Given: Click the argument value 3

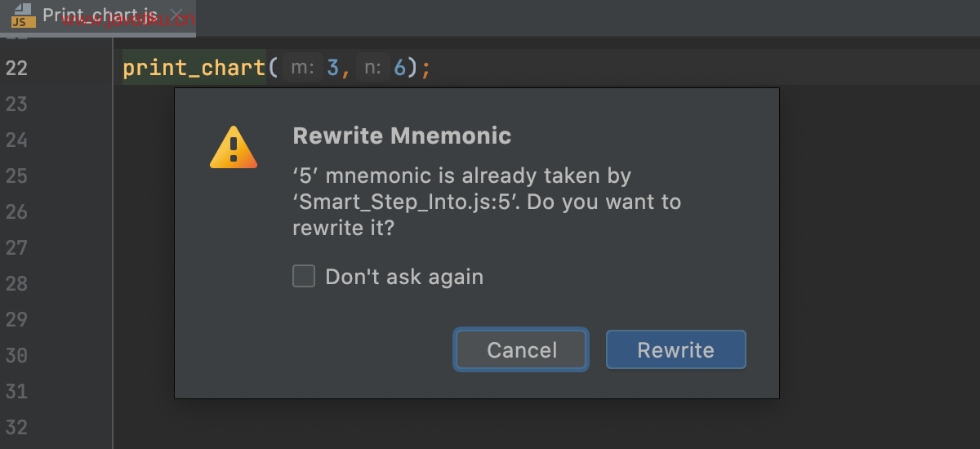Looking at the screenshot, I should click(332, 69).
